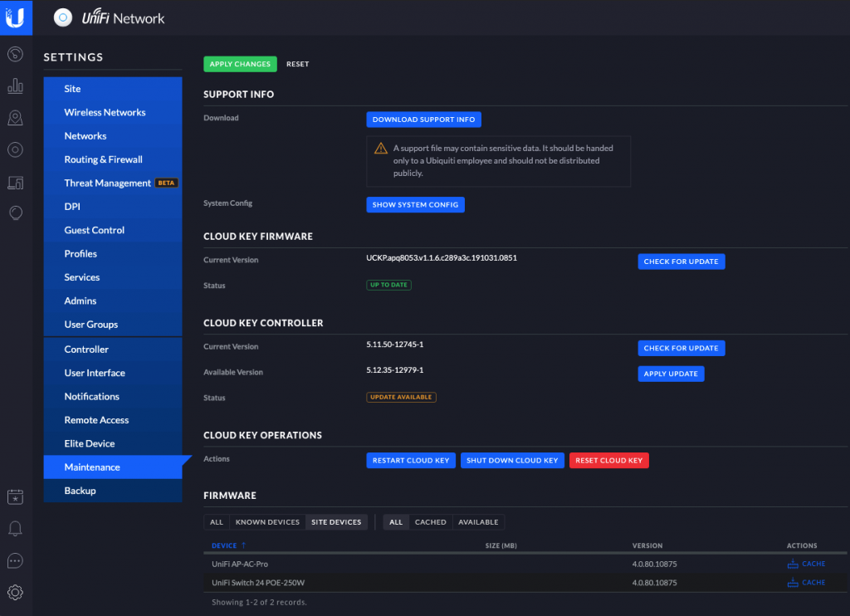Select the Site Devices firmware filter

[x=336, y=522]
